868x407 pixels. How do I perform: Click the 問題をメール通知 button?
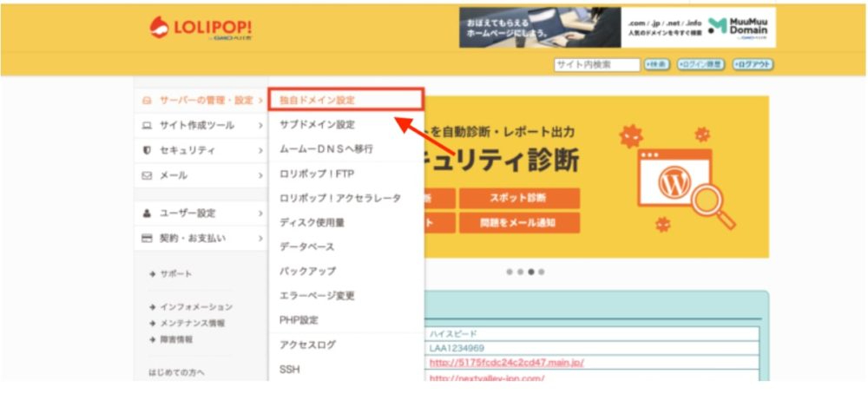click(x=519, y=223)
